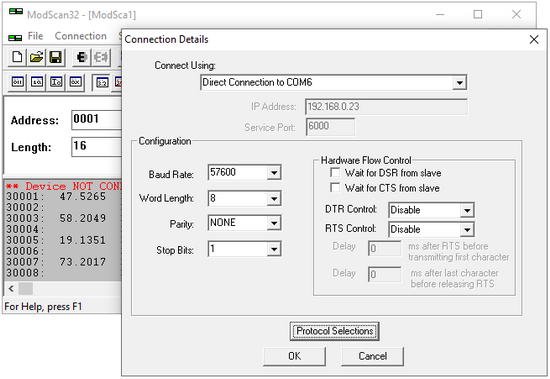Select the hexadecimal display format icon

coord(75,82)
